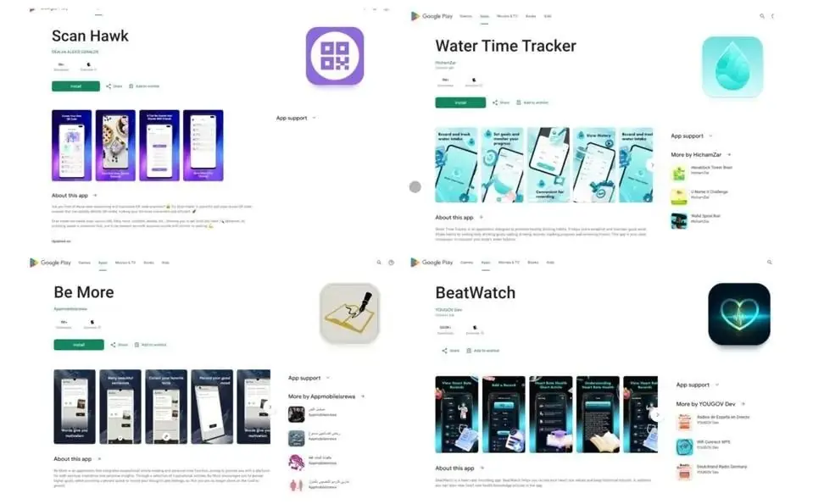Add Be More to wishlist
813x504 pixels.
[x=150, y=345]
